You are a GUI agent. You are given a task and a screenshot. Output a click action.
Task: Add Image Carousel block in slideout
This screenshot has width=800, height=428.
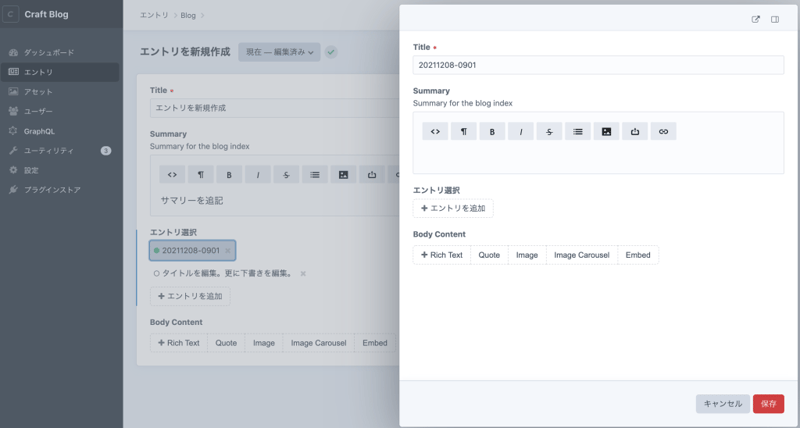pyautogui.click(x=581, y=255)
